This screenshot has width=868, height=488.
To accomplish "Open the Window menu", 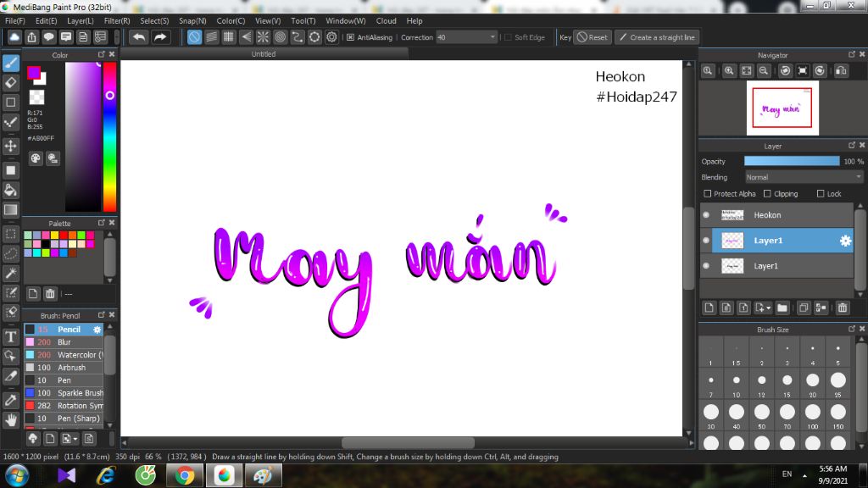I will [346, 21].
